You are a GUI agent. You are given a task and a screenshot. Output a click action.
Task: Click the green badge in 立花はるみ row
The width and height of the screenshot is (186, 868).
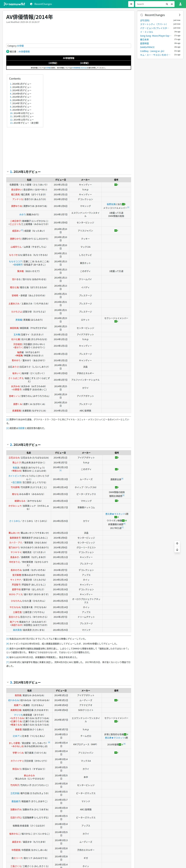point(116,458)
